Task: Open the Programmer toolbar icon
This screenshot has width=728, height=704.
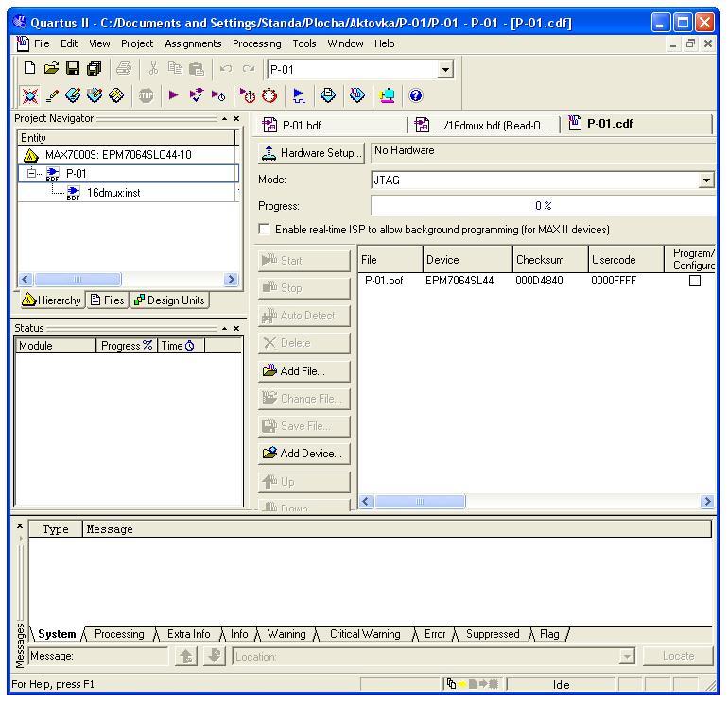Action: 356,95
